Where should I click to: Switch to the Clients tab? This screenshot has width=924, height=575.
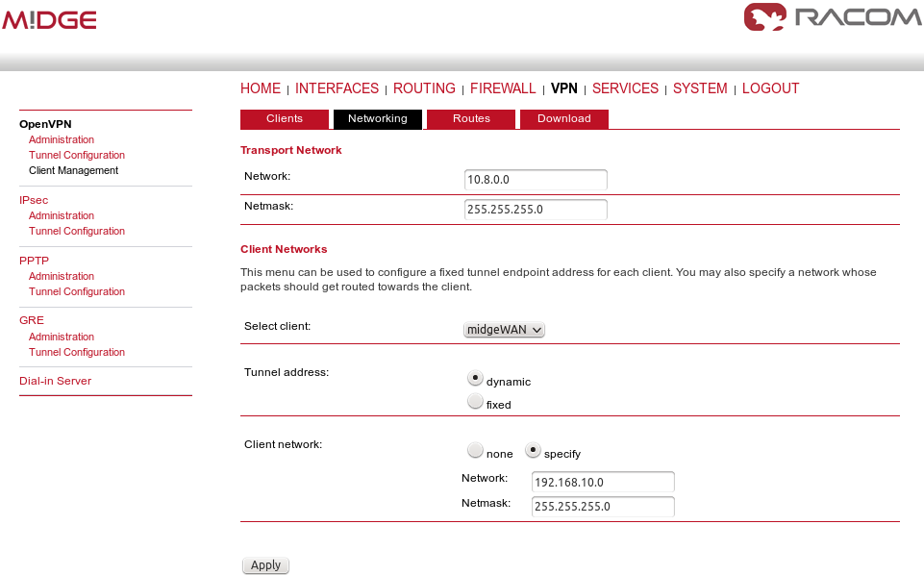[284, 119]
